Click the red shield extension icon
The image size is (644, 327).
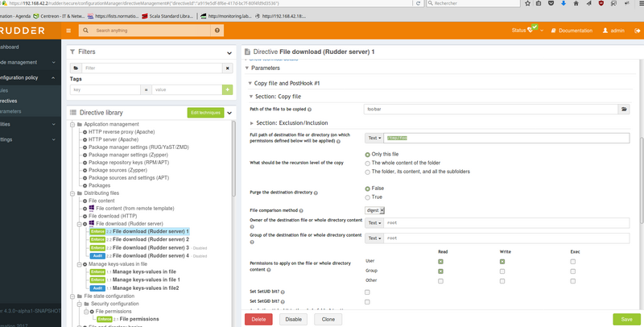point(601,3)
